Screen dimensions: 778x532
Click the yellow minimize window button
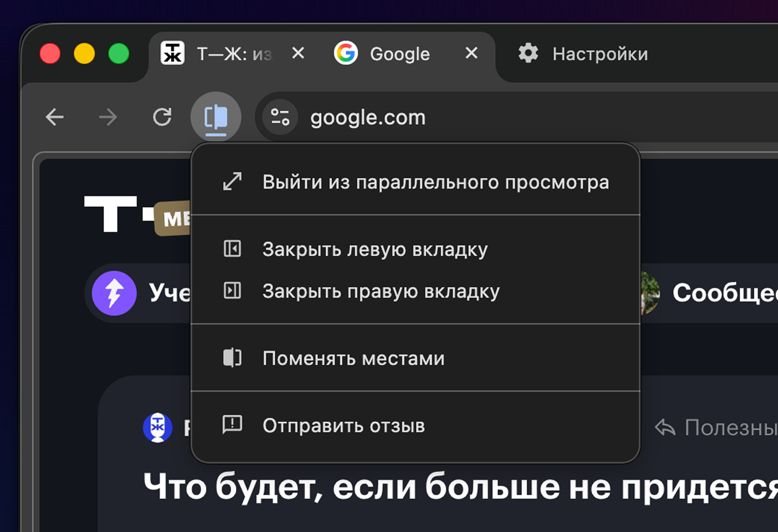[84, 53]
